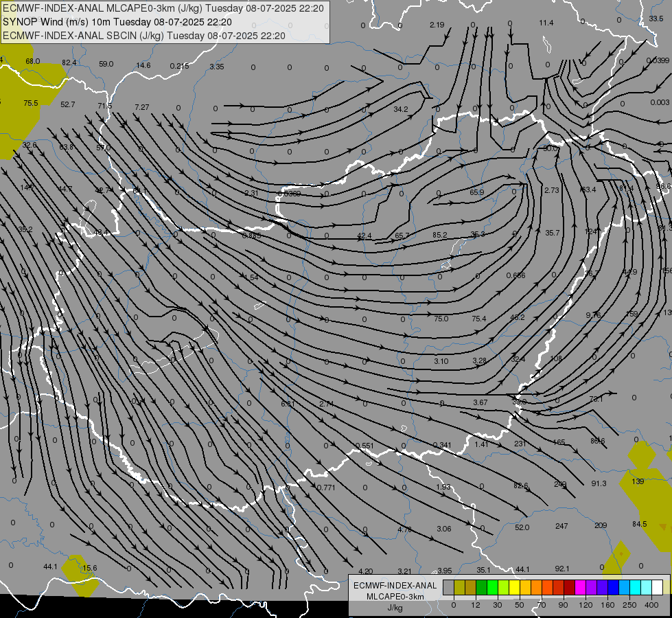Select the legend label MLCAPE0-3km
Image resolution: width=672 pixels, height=618 pixels.
click(x=395, y=597)
